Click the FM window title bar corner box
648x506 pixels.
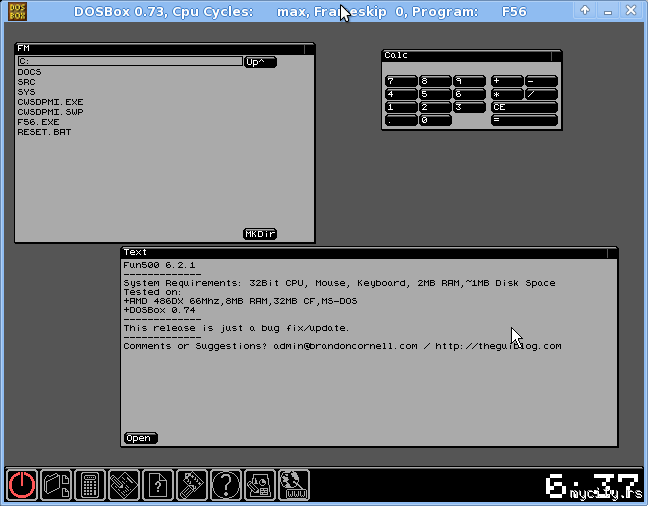coord(309,49)
